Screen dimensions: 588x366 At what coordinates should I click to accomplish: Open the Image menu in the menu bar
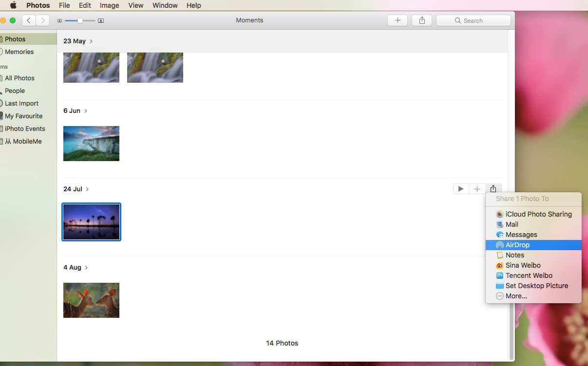(x=109, y=5)
